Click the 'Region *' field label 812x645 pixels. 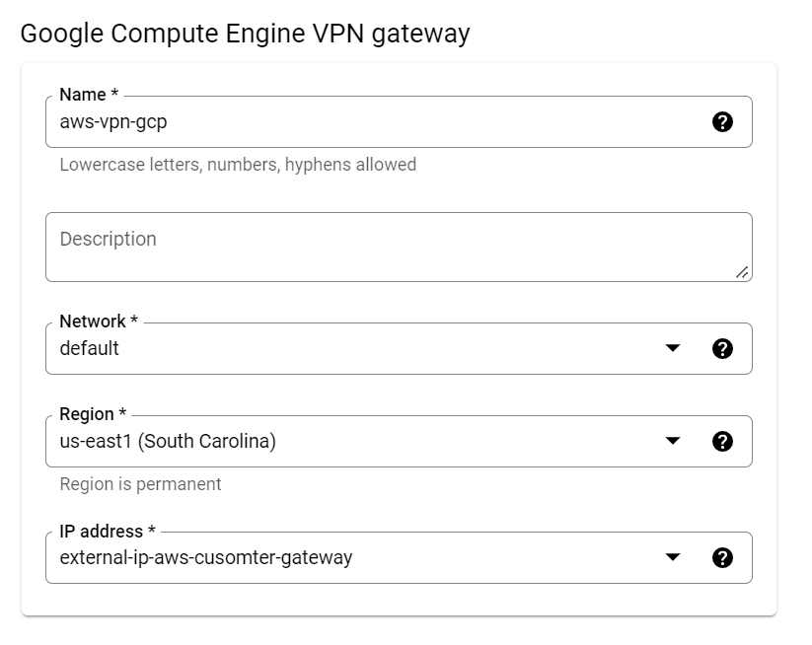(95, 414)
